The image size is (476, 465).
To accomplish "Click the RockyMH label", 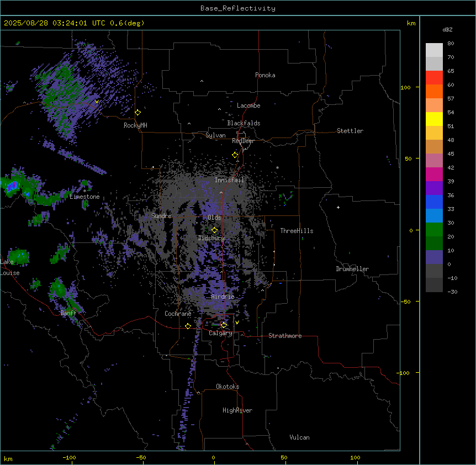I will 135,125.
